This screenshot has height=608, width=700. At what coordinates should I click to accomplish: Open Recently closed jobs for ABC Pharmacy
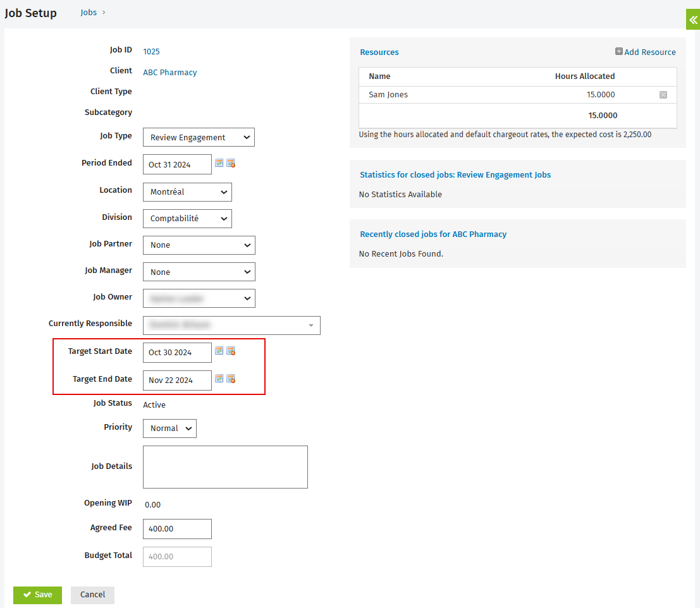(434, 234)
